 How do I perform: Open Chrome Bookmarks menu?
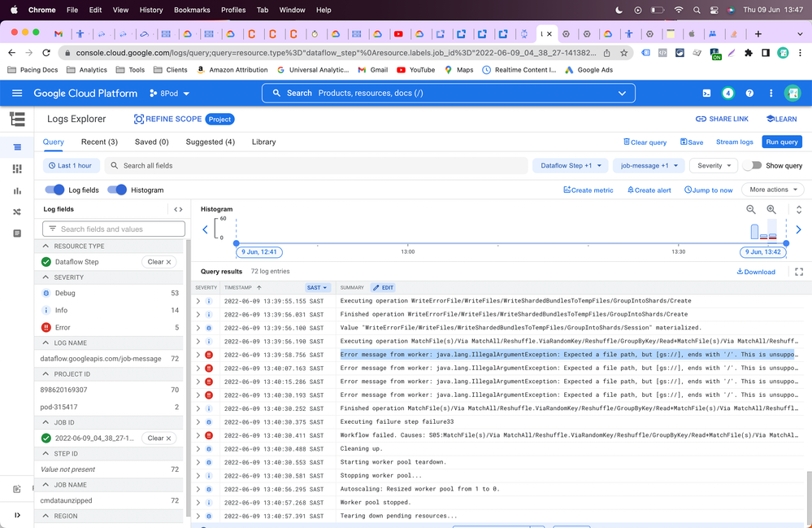[192, 10]
